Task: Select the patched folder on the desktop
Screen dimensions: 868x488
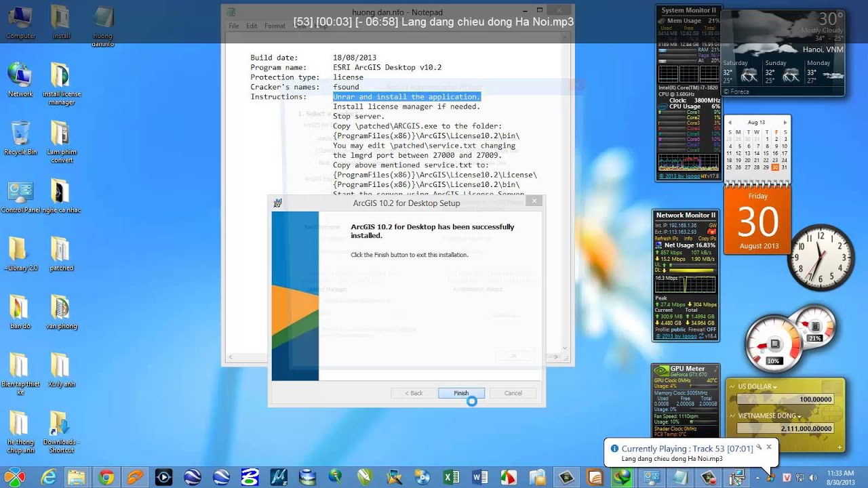Action: click(61, 254)
